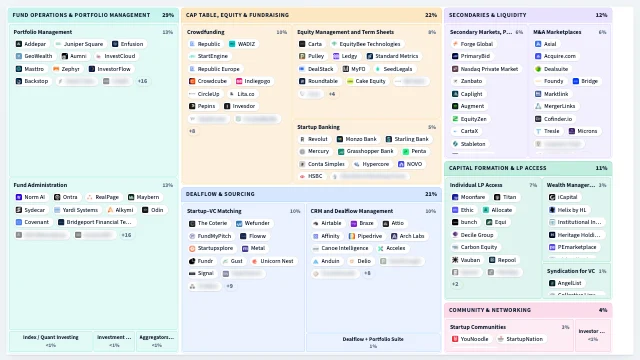Expand +9 more Startup-VC Matching companies
This screenshot has width=640, height=360.
click(x=230, y=286)
